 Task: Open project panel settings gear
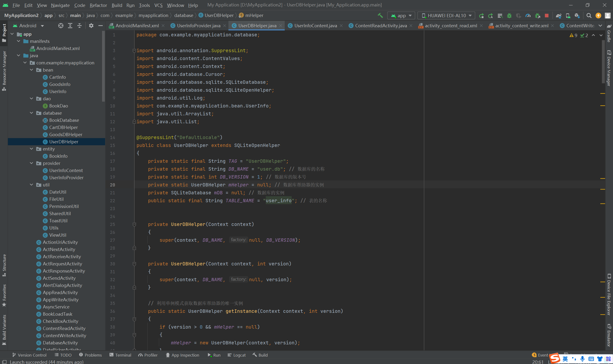pyautogui.click(x=91, y=26)
